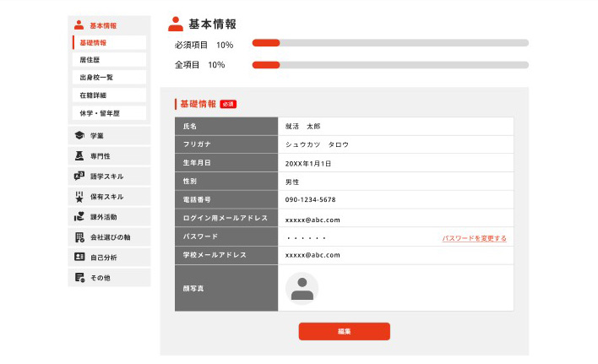The width and height of the screenshot is (598, 364).
Task: Click the 全項目 progress bar
Action: click(x=390, y=64)
